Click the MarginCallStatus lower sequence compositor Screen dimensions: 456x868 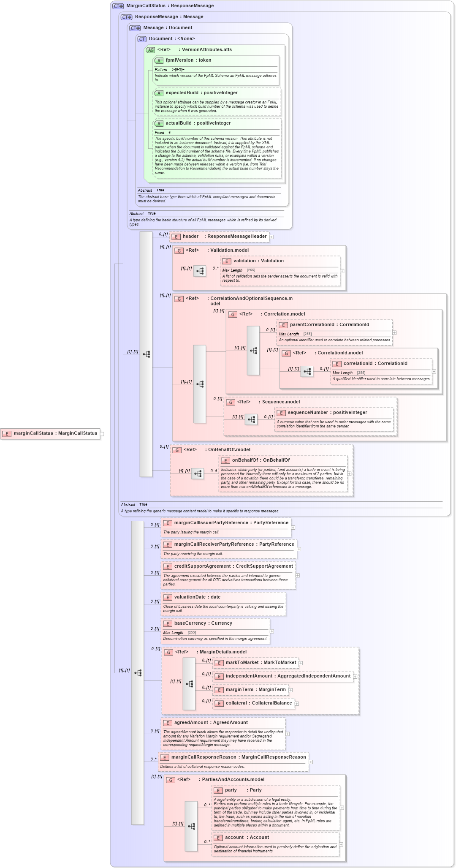[x=138, y=673]
